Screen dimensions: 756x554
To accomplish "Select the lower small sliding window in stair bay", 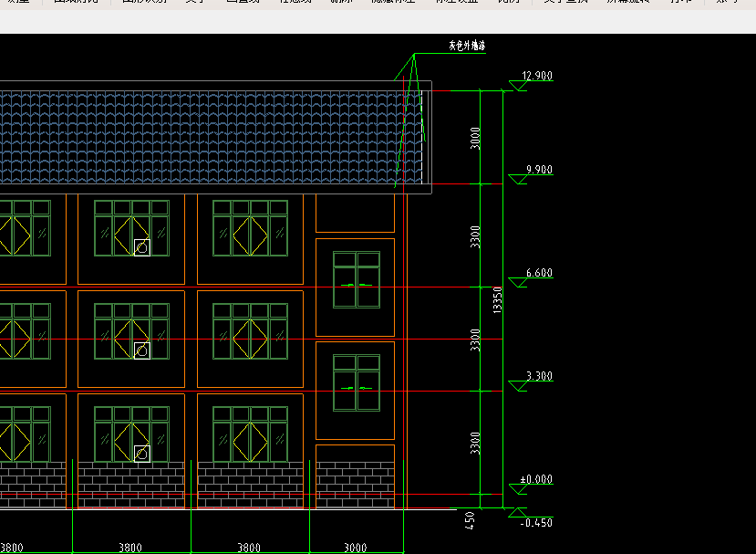I will [x=357, y=382].
